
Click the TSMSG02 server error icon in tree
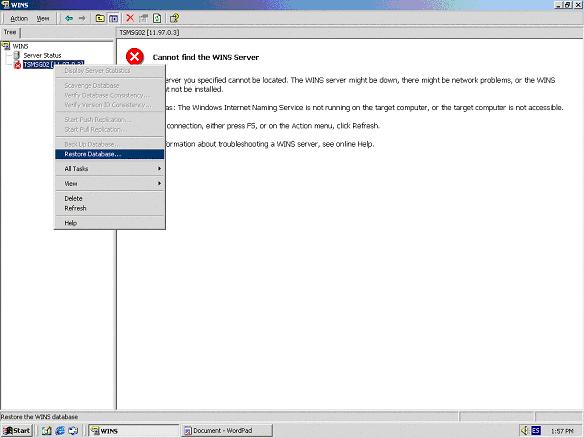pos(17,65)
